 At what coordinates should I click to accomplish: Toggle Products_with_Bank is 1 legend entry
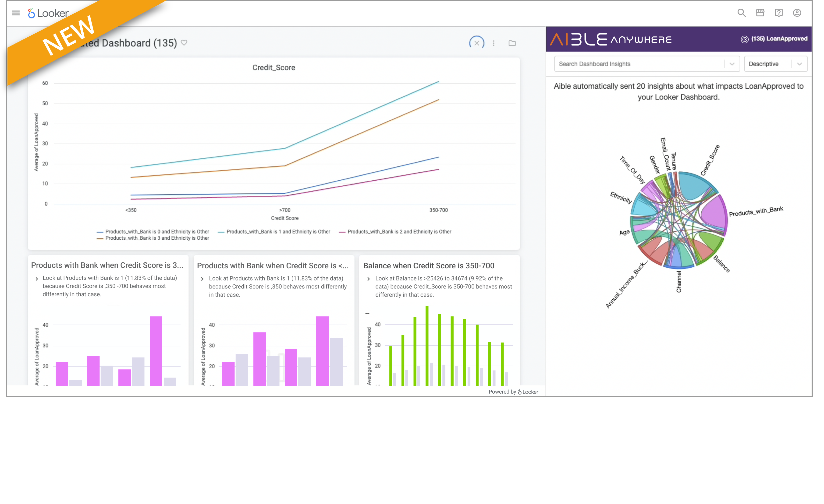point(274,231)
